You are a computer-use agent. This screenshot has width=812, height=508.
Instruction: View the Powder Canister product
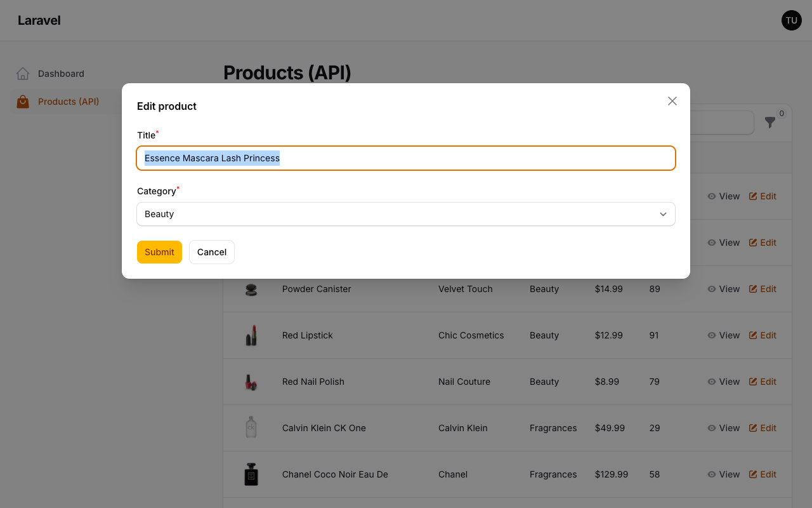coord(724,289)
